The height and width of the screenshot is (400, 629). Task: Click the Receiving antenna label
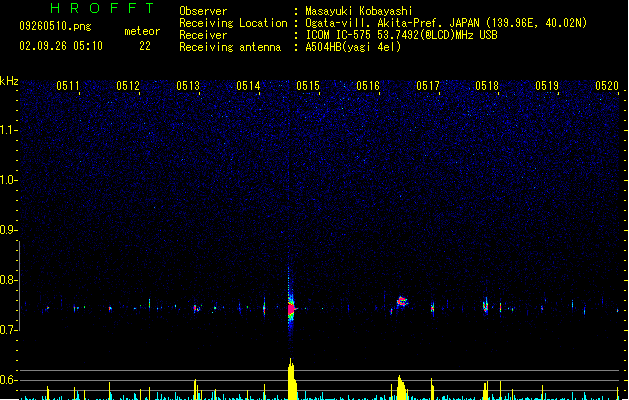point(230,47)
